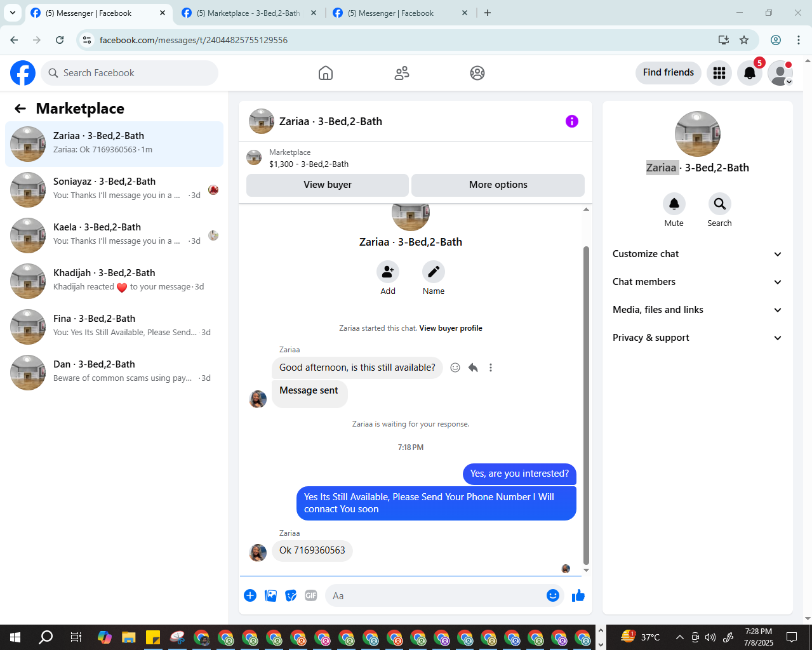Open Task View on taskbar
Viewport: 812px width, 650px height.
point(76,637)
